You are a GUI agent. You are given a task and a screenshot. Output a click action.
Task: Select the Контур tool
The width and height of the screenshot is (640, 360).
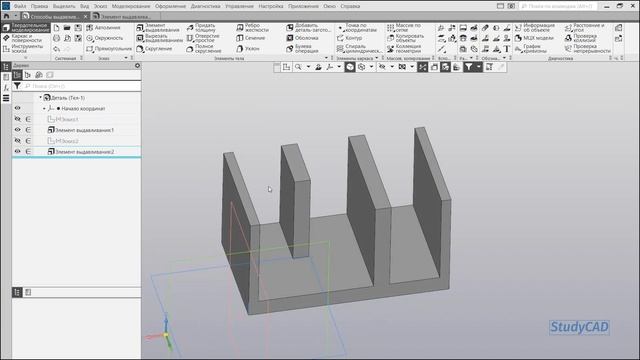(349, 38)
